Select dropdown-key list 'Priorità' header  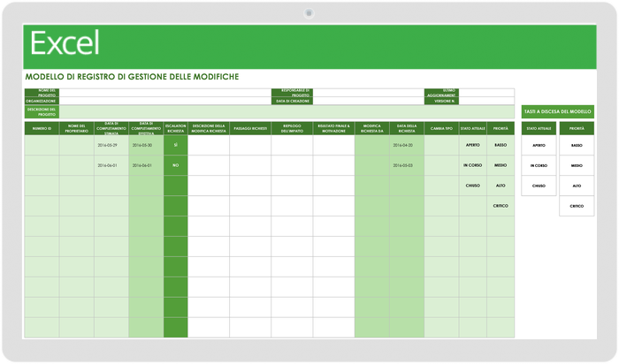(577, 129)
